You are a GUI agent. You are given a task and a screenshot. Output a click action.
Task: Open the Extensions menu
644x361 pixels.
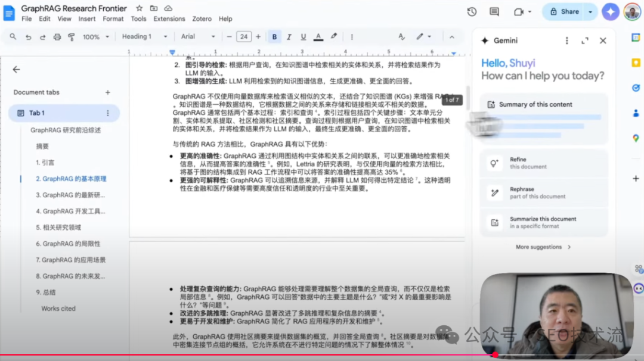click(169, 18)
